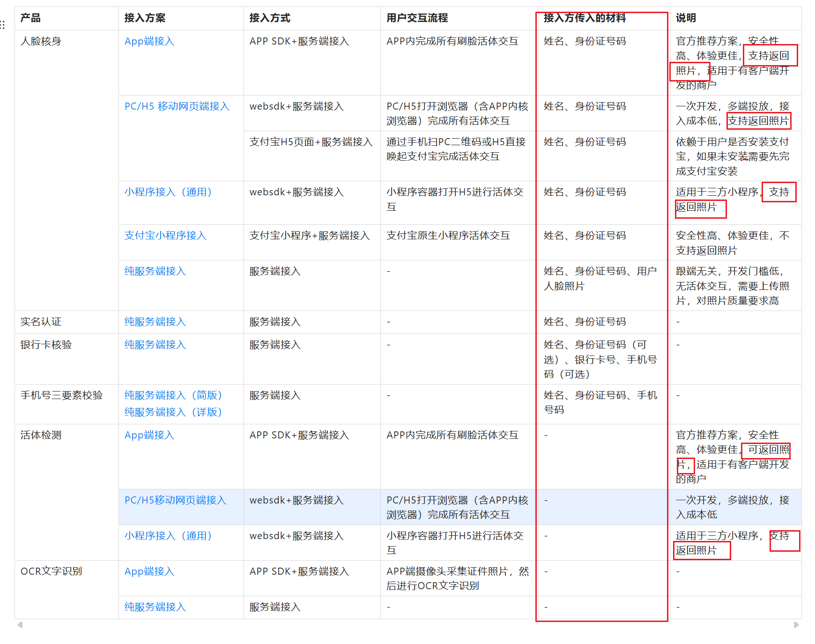Click 纯服务端接入 link in the 人脸核身 section
Image resolution: width=815 pixels, height=644 pixels.
tap(155, 271)
